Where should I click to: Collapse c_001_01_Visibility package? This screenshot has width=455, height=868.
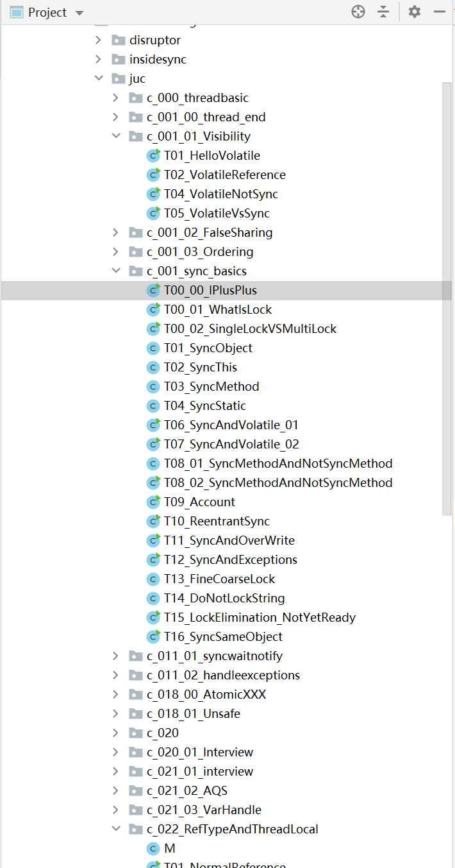pos(116,136)
